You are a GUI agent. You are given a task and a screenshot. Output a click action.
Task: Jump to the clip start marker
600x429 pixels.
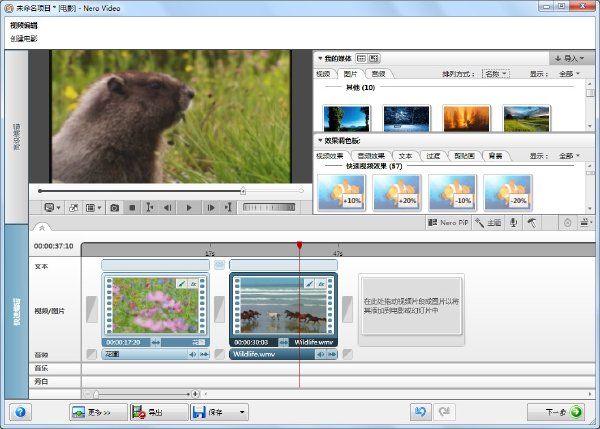pos(150,208)
